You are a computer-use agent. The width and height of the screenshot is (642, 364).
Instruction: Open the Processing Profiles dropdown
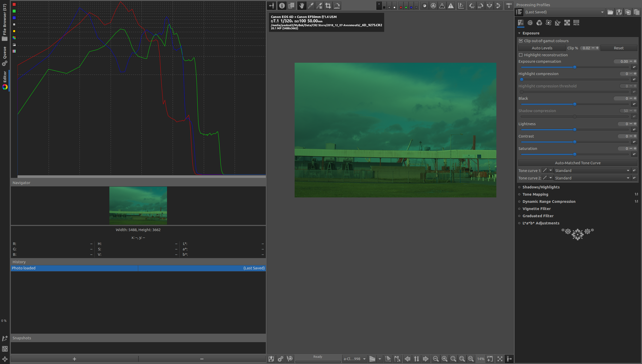point(565,12)
